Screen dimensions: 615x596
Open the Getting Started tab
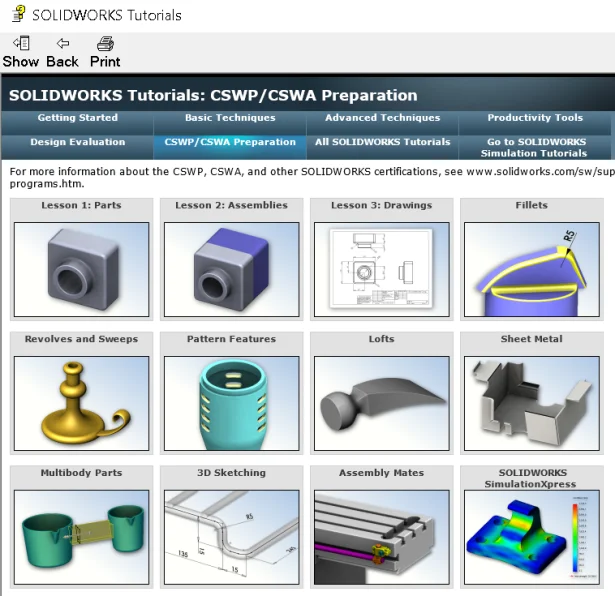click(77, 118)
